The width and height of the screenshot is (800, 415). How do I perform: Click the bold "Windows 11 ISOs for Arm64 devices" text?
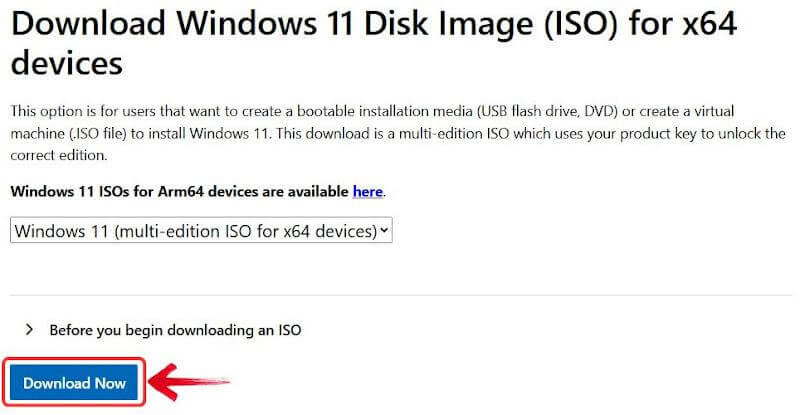[x=180, y=191]
